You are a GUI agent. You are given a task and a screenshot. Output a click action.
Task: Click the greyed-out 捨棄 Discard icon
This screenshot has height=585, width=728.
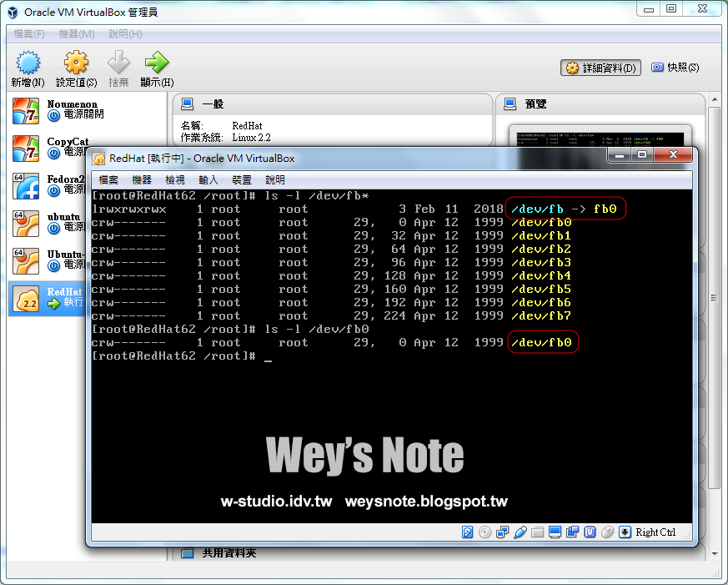coord(118,67)
